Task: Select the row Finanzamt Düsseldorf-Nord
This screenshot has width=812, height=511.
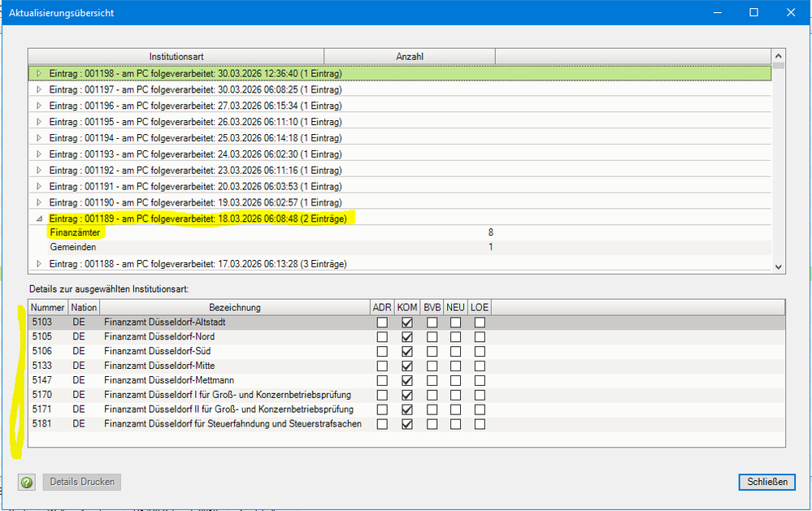Action: point(406,337)
